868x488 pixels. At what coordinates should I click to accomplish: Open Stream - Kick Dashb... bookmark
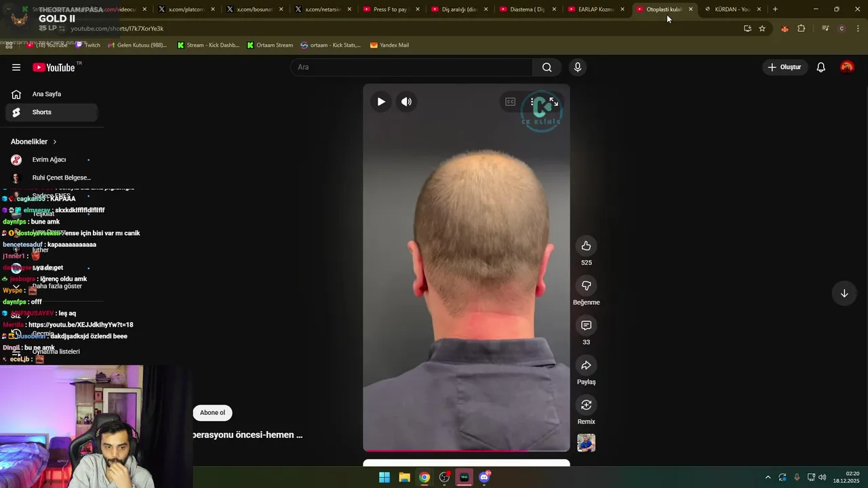pos(208,45)
